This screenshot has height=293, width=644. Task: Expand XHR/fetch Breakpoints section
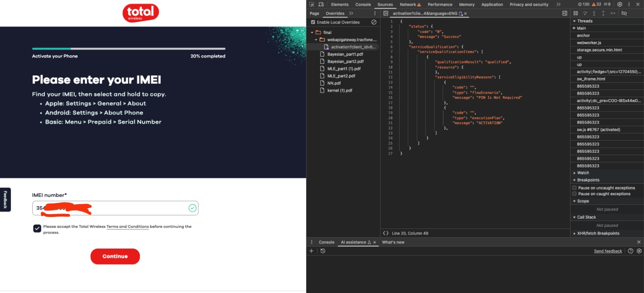(598, 233)
